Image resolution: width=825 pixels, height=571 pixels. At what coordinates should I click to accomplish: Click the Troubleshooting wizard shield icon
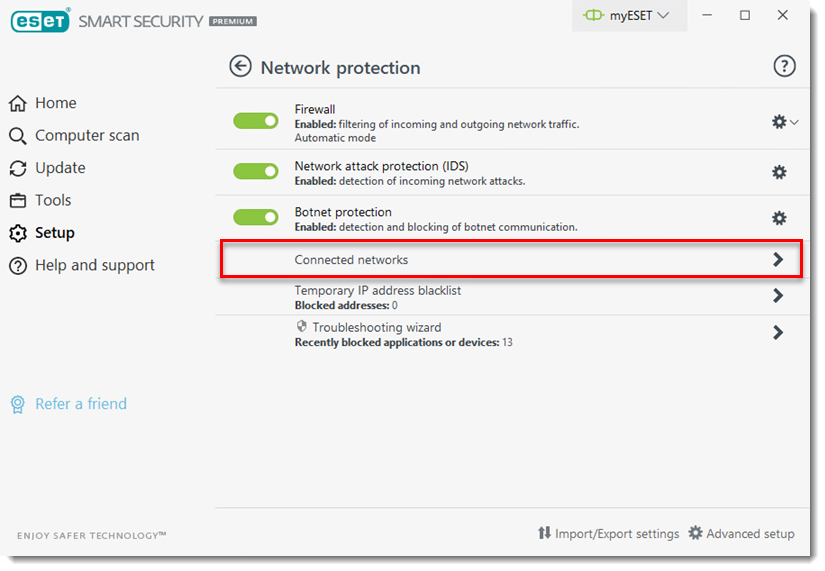click(x=301, y=327)
